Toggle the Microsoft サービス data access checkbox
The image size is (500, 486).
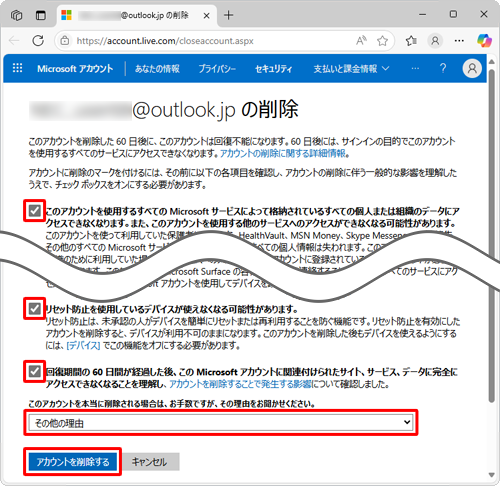(34, 211)
